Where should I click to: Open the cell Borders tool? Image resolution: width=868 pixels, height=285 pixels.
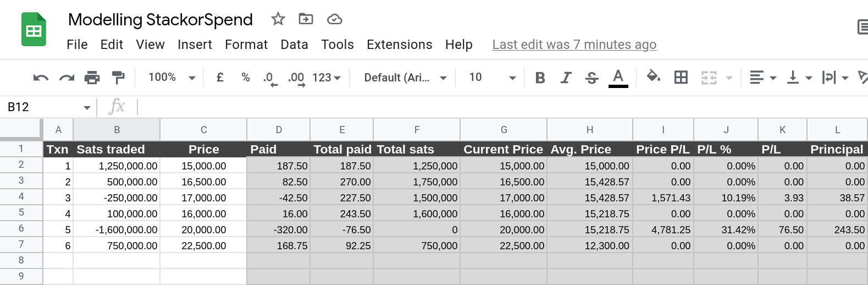tap(681, 78)
